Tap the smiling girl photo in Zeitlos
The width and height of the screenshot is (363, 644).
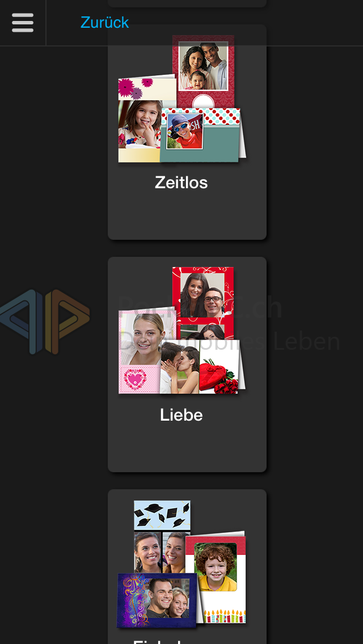140,125
